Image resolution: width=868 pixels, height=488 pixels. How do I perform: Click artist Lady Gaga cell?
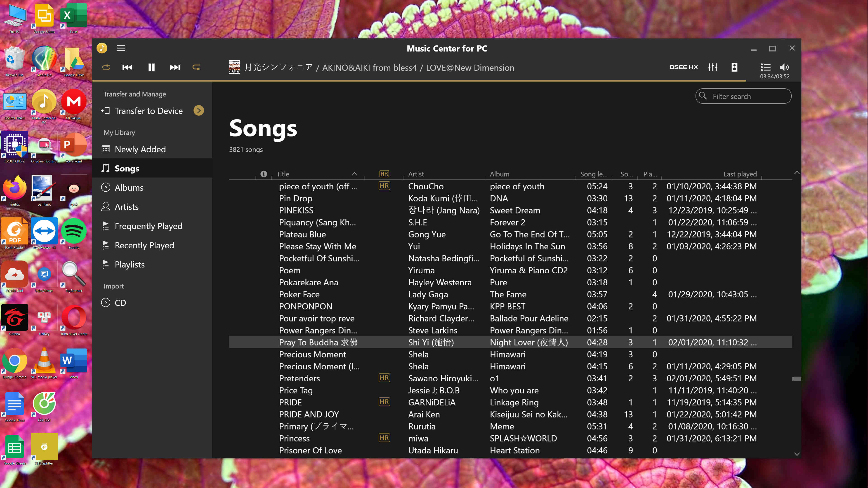point(428,294)
